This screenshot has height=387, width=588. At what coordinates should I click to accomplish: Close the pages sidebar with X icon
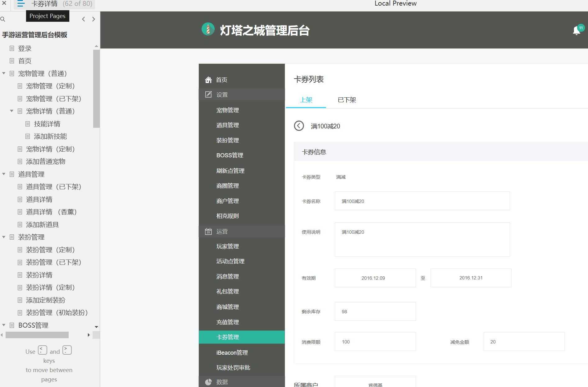click(x=4, y=4)
